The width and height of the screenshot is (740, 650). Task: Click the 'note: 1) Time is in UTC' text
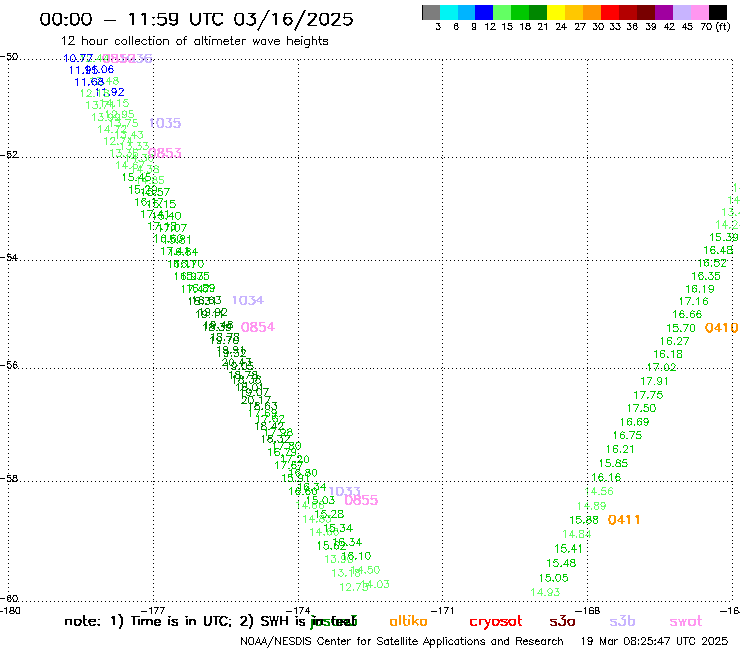[x=148, y=621]
